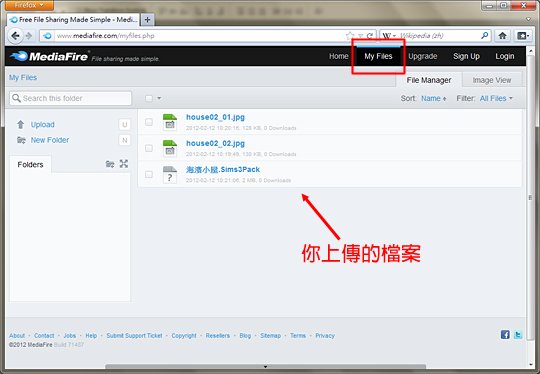Open the Help footer link

point(91,335)
